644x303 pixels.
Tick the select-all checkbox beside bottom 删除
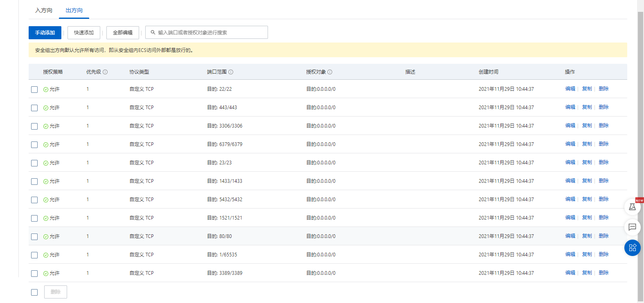pyautogui.click(x=34, y=292)
